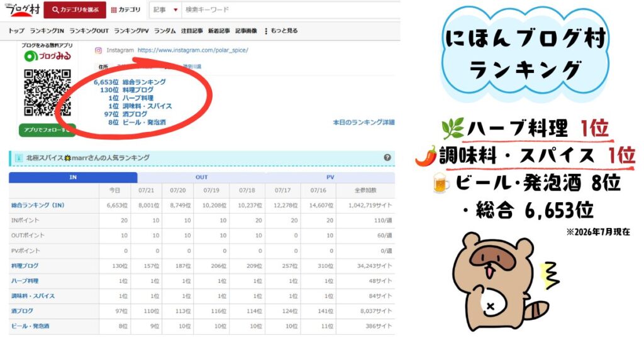Open the 酒ブログ link beside 97位
The image size is (644, 338).
click(x=135, y=114)
